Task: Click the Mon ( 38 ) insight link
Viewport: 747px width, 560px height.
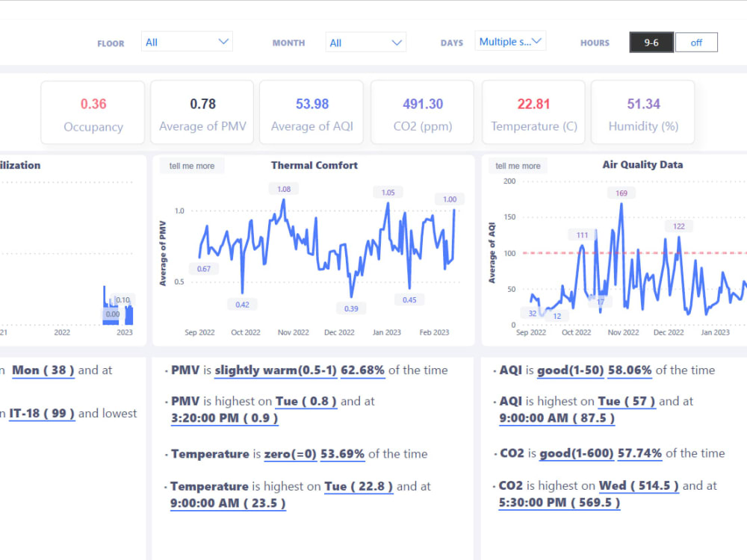Action: pyautogui.click(x=43, y=370)
